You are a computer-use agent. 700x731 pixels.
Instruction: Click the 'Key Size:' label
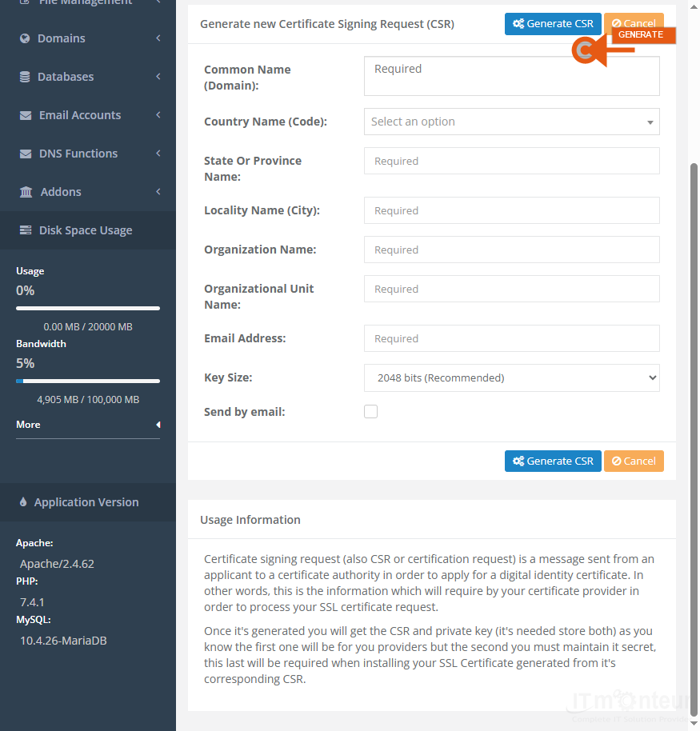tap(228, 377)
